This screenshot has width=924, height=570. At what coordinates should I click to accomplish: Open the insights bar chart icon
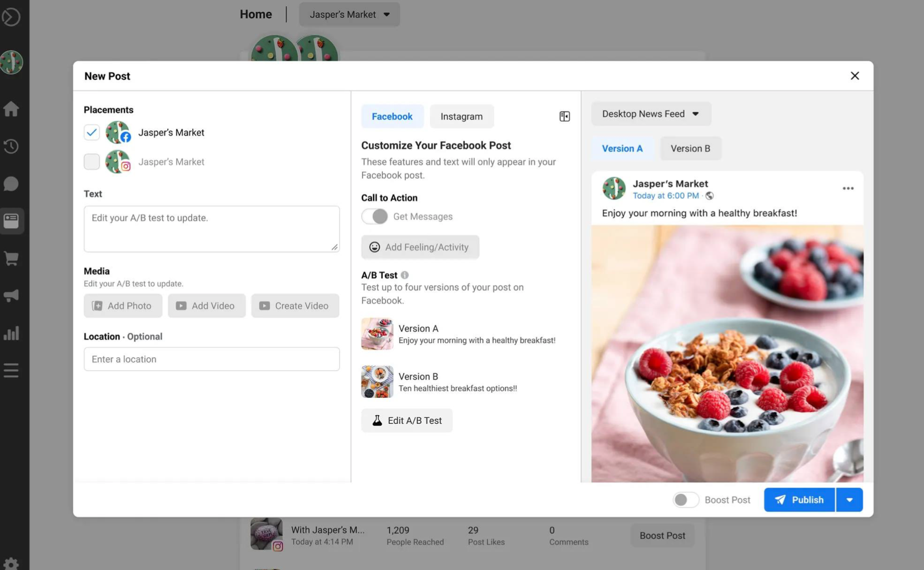[11, 333]
